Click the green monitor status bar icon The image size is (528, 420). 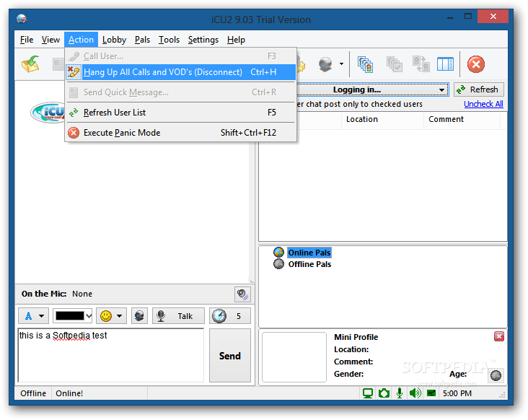(368, 393)
